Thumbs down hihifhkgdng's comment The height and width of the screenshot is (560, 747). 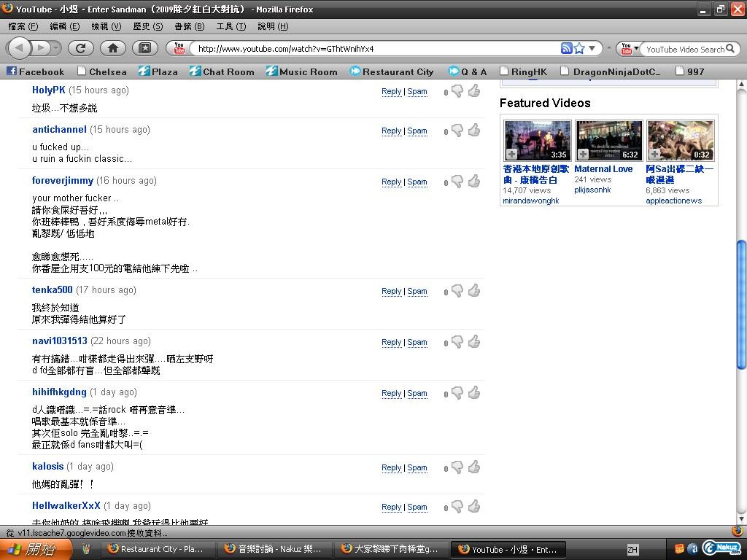[x=457, y=393]
